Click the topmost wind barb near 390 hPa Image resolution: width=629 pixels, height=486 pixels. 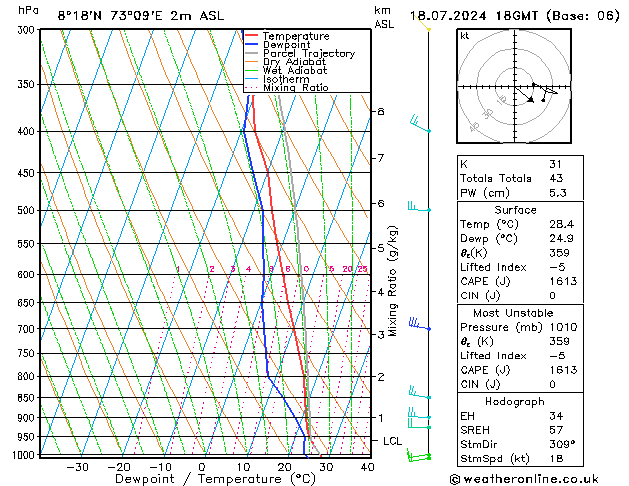(x=418, y=125)
